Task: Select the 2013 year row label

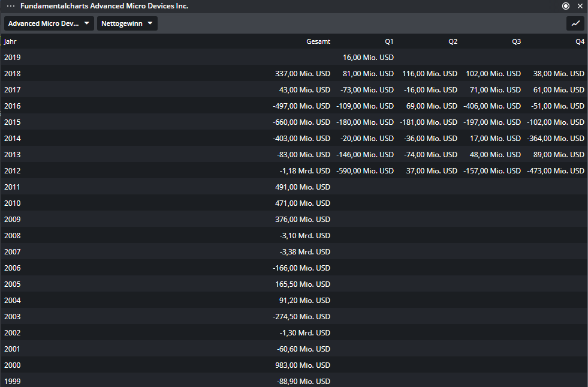Action: (13, 154)
